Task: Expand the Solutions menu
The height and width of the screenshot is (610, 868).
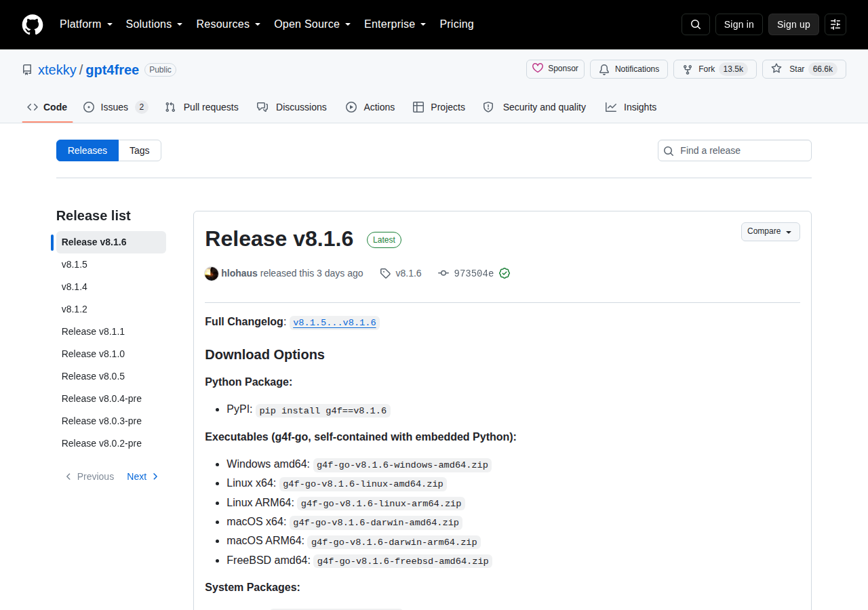Action: coord(154,24)
